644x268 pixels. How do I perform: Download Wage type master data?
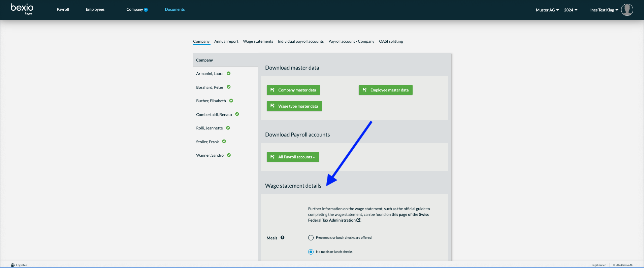[x=294, y=106]
